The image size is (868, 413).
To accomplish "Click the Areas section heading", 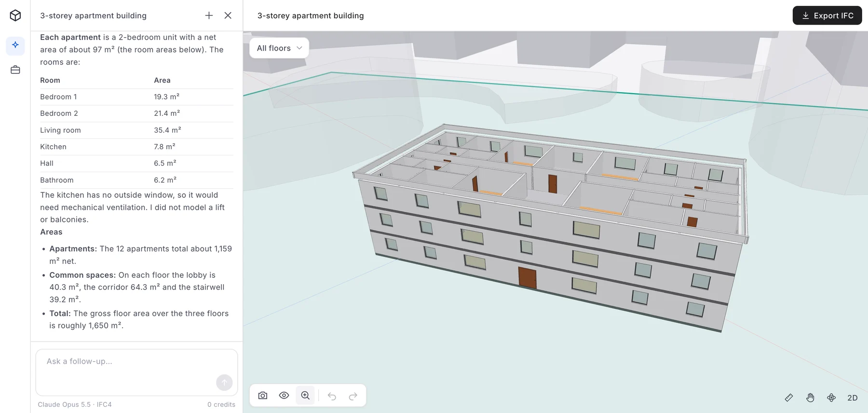I will pyautogui.click(x=51, y=232).
